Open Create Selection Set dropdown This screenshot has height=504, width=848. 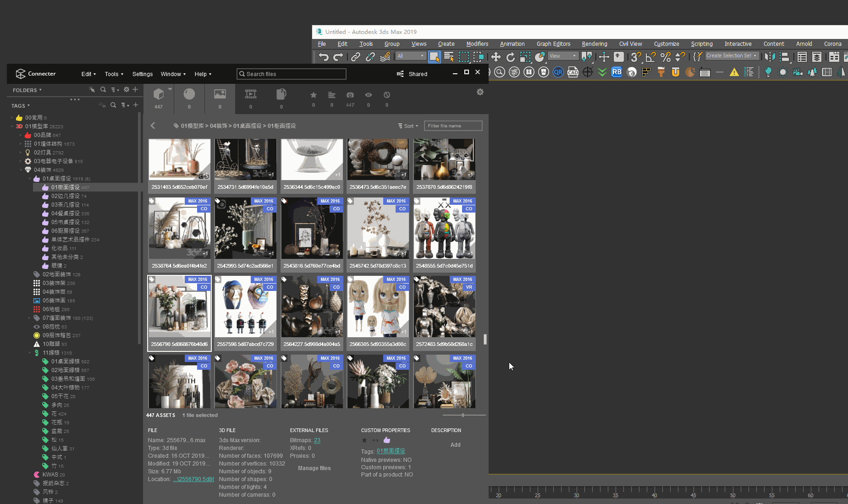[x=732, y=55]
